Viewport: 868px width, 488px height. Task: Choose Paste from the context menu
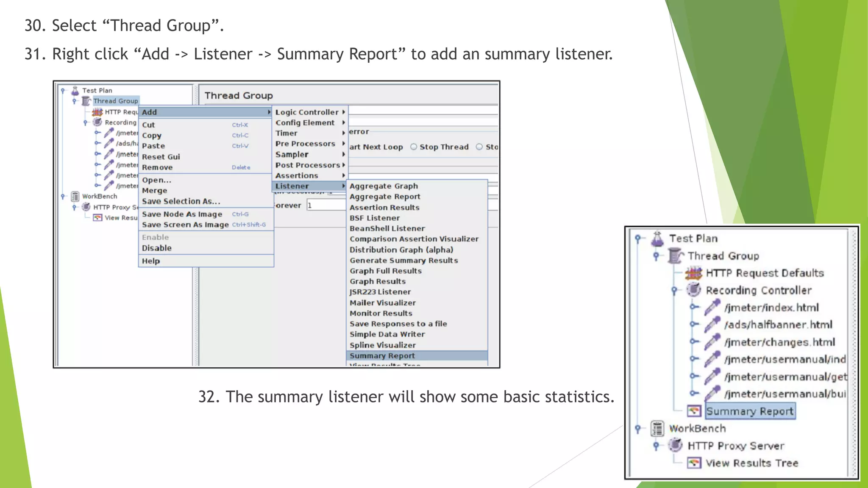(x=206, y=146)
